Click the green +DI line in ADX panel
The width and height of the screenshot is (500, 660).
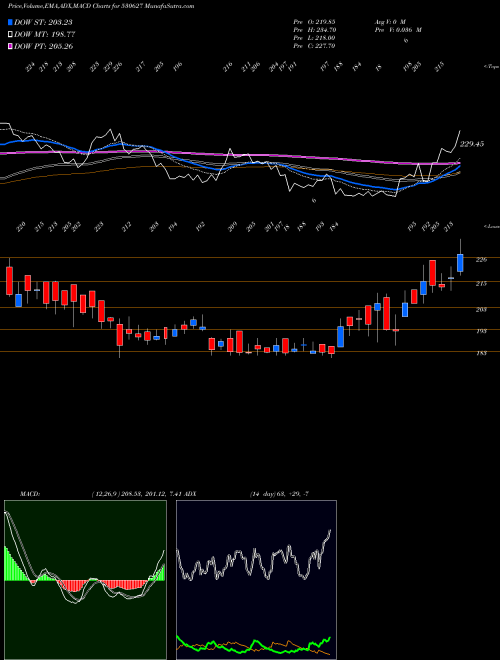253,644
